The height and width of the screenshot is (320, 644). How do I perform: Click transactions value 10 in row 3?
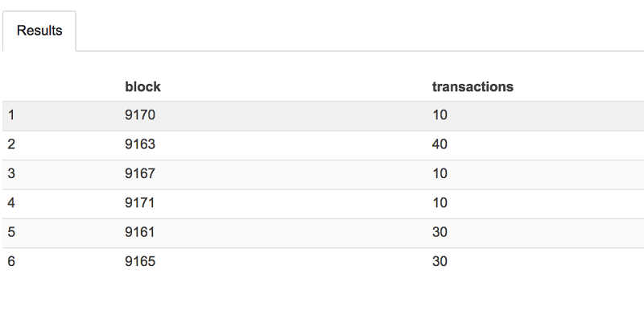(x=440, y=173)
